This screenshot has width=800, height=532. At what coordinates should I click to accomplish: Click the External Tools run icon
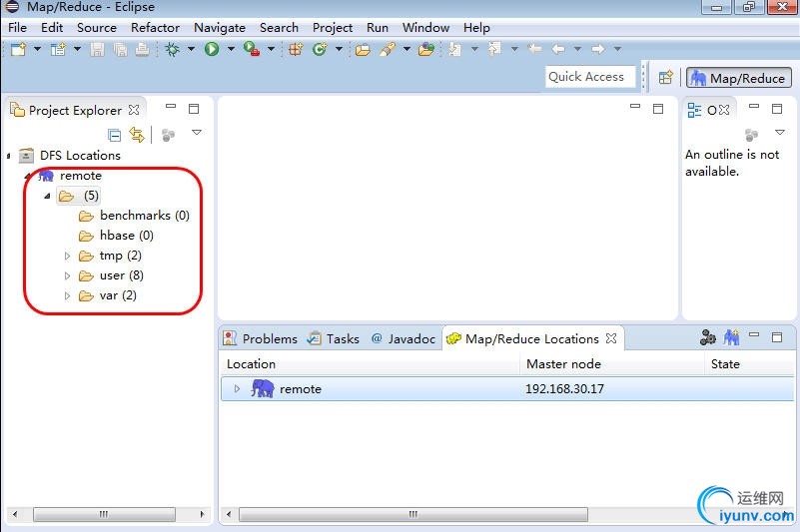(x=252, y=50)
